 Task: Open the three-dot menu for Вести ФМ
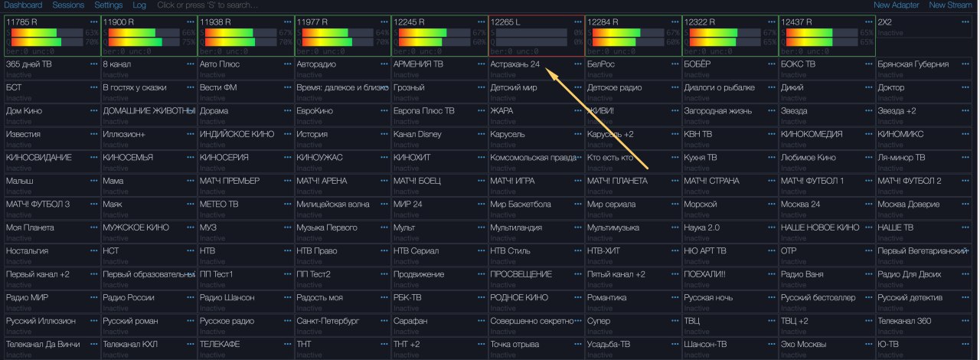[287, 87]
